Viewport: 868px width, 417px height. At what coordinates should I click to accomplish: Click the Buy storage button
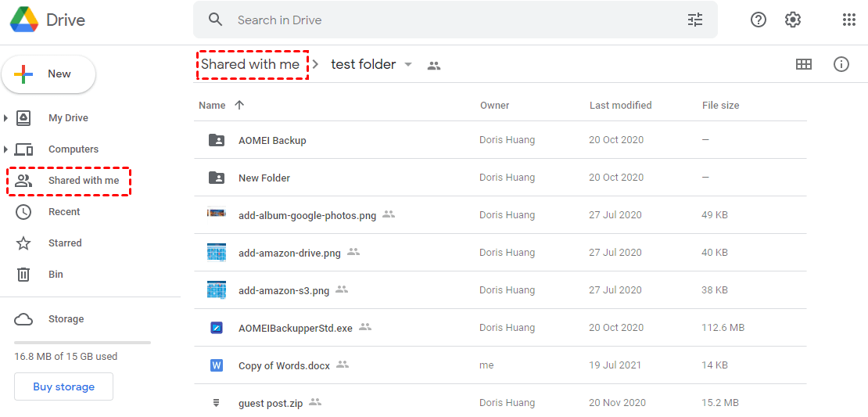[63, 386]
